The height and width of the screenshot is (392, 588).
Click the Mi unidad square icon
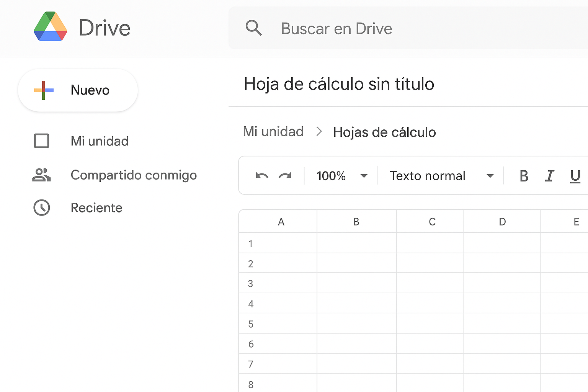tap(41, 141)
